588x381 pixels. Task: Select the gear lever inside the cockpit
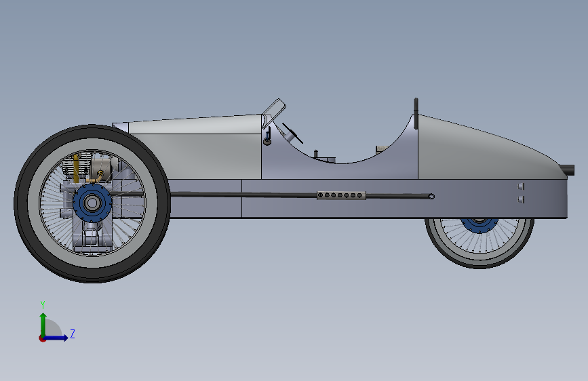316,154
